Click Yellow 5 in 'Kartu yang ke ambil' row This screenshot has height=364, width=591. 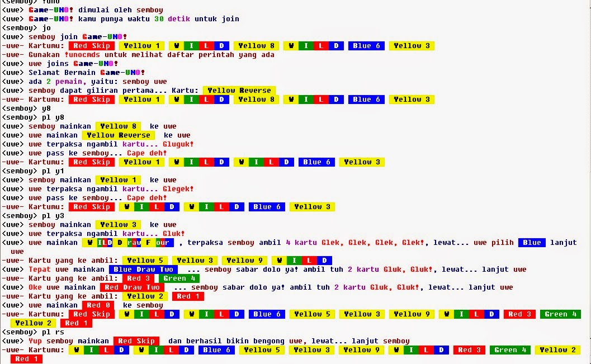coord(145,261)
